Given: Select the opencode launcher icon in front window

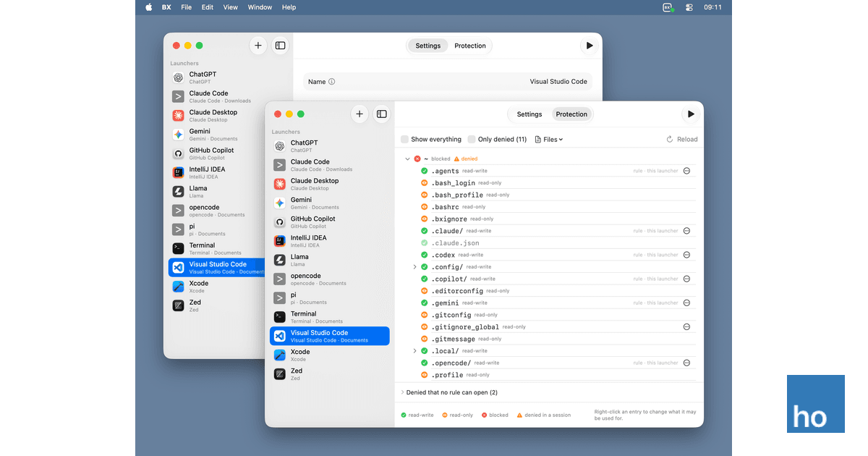Looking at the screenshot, I should [279, 279].
